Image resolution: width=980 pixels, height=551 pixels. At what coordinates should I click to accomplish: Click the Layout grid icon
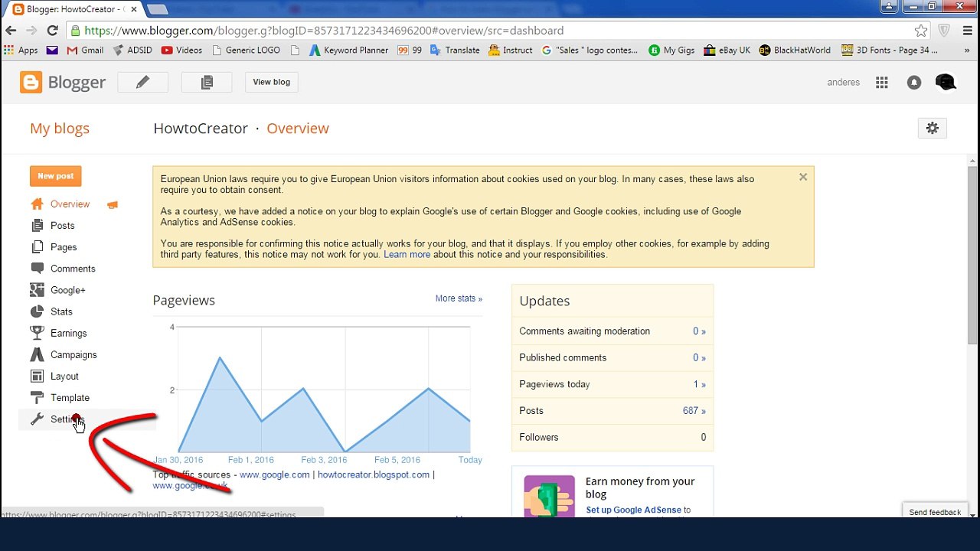(37, 376)
